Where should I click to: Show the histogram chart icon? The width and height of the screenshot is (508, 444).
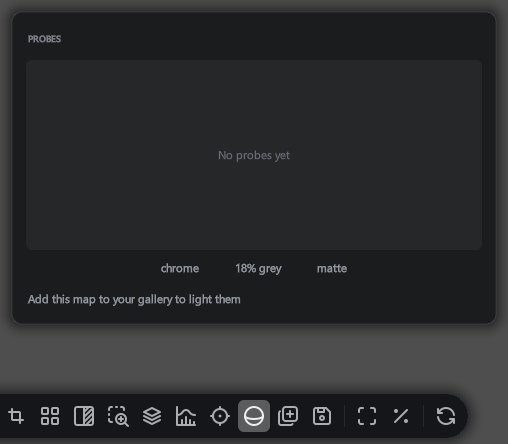186,416
